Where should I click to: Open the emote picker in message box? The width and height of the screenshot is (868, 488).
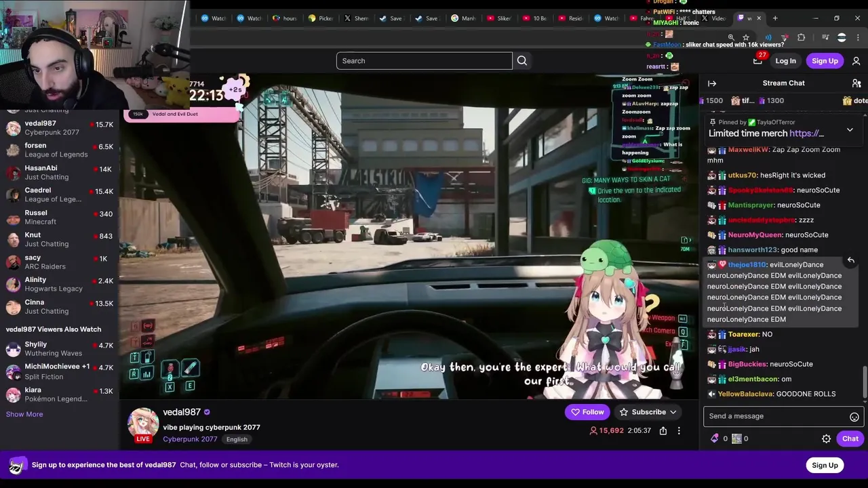[854, 417]
